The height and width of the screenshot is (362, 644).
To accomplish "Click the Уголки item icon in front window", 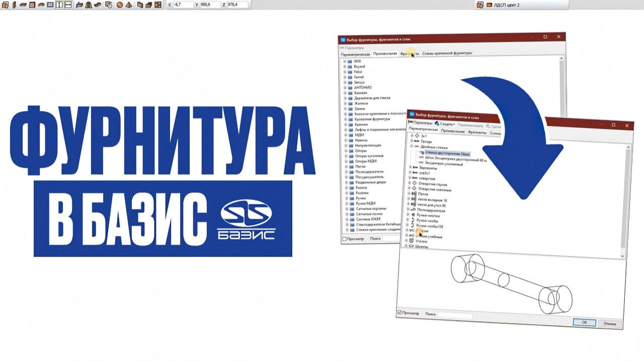I will [x=411, y=241].
